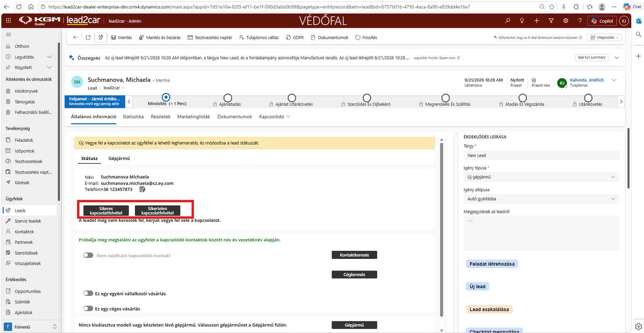Select the Ajánlatadás stage circle

[228, 98]
